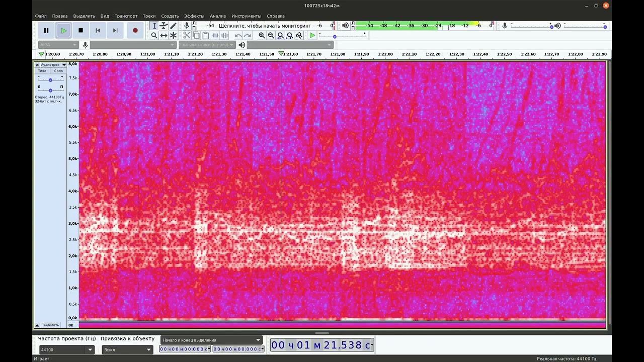
Task: Click the Undo arrow icon
Action: click(x=238, y=35)
